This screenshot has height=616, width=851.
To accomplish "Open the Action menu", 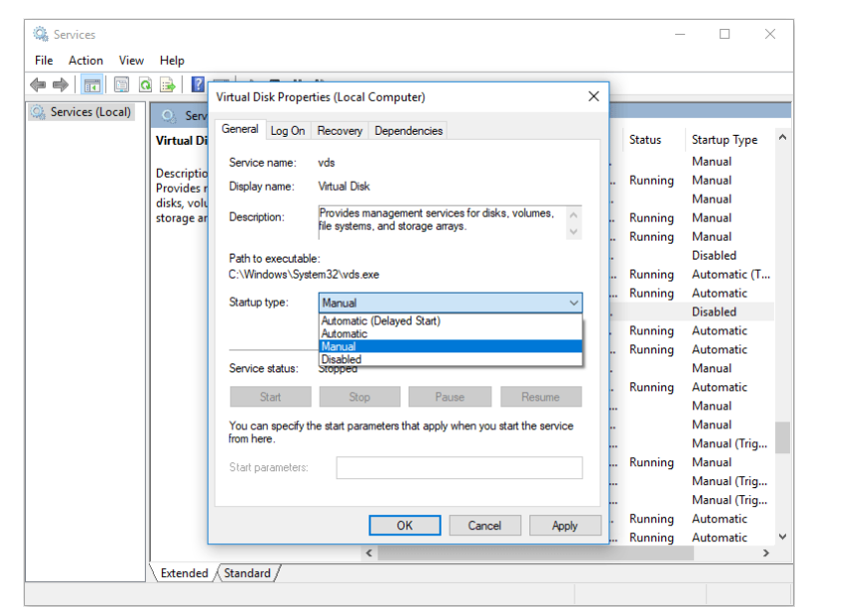I will 86,60.
